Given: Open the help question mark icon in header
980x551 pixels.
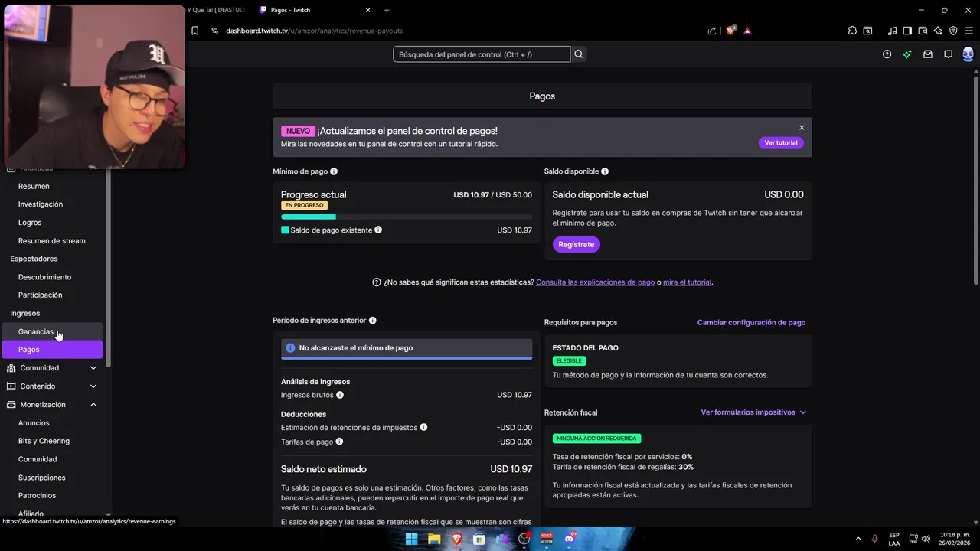Looking at the screenshot, I should point(887,54).
